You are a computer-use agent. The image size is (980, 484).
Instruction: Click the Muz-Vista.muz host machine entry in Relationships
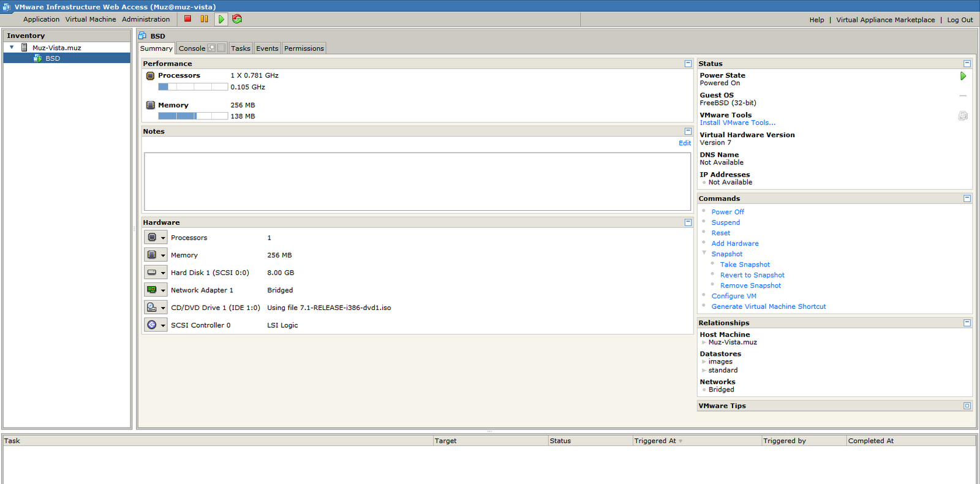point(733,342)
